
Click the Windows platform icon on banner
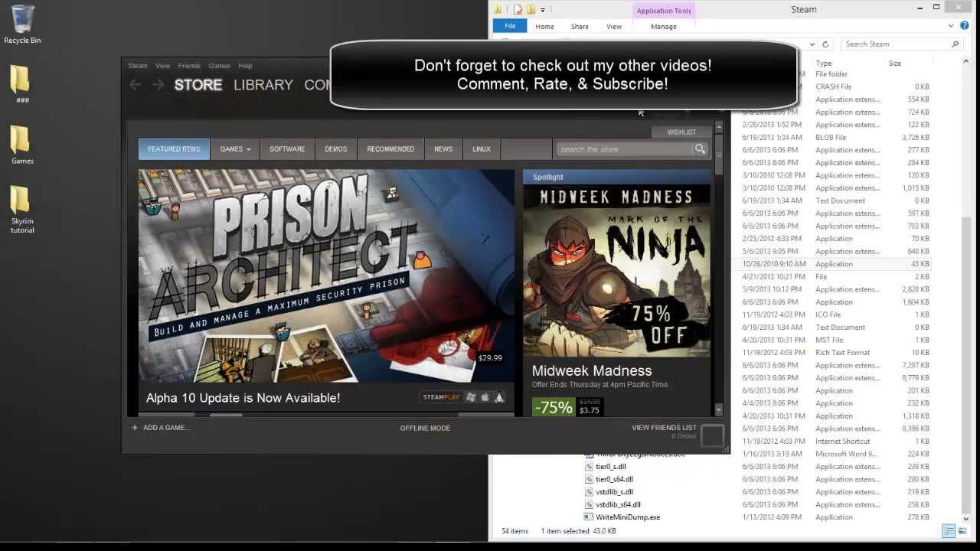(x=471, y=397)
